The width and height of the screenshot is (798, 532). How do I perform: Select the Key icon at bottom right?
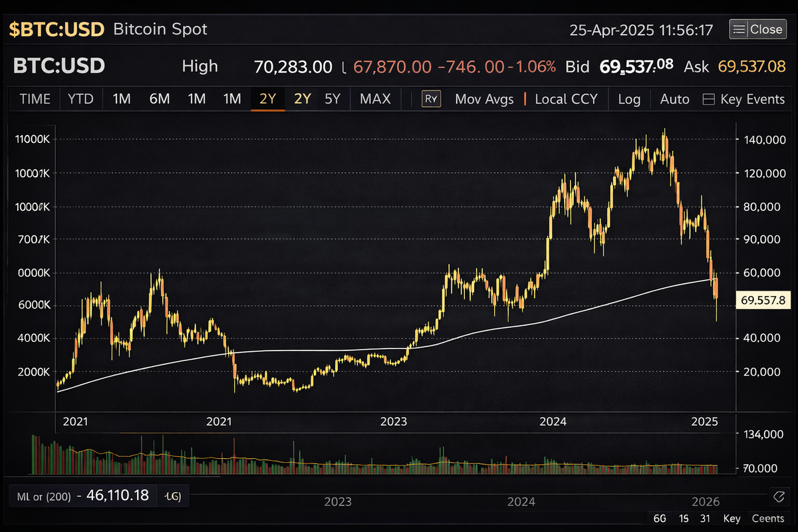pos(731,518)
